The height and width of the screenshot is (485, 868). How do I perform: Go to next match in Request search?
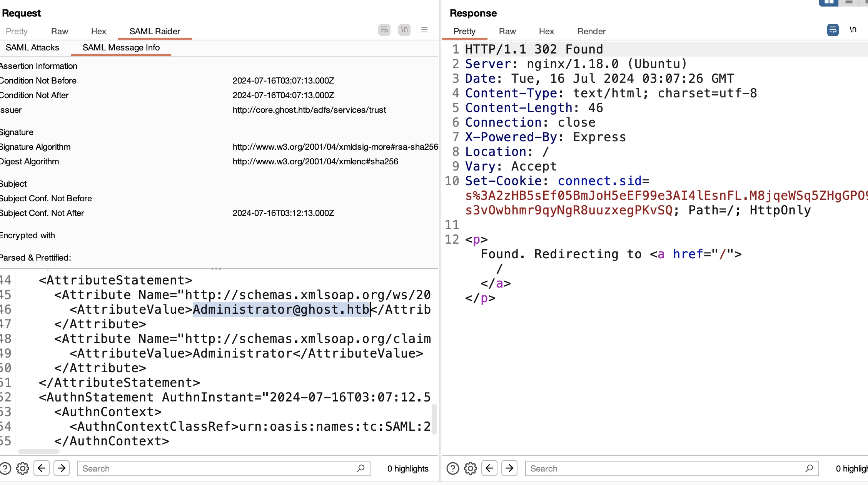(62, 468)
